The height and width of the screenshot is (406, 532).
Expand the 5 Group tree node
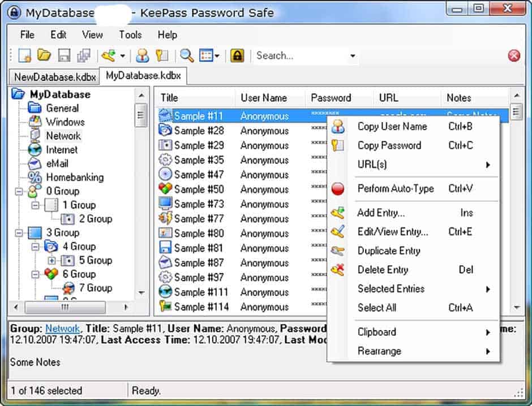pos(52,261)
